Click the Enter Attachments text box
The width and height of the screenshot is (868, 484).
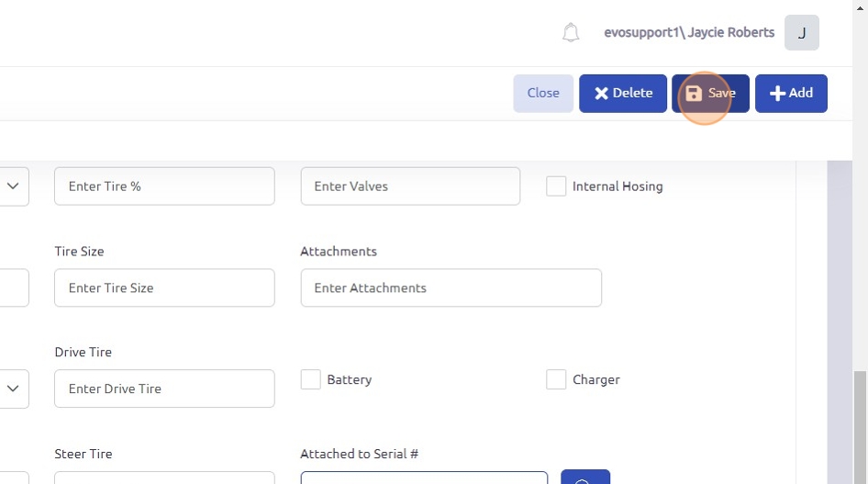click(451, 287)
